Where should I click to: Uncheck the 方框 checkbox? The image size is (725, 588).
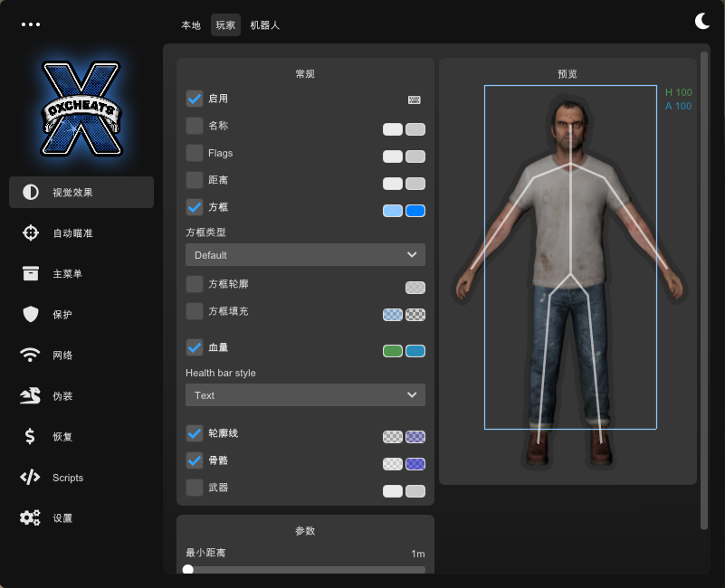click(x=195, y=207)
